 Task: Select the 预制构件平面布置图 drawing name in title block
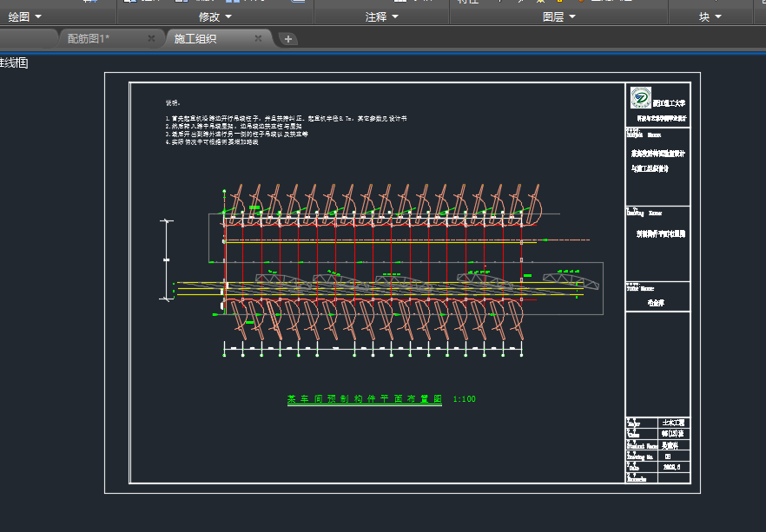[662, 233]
